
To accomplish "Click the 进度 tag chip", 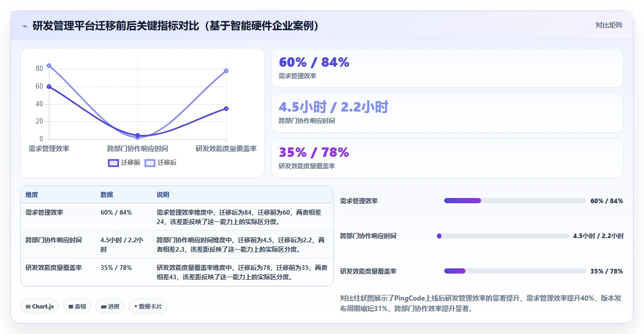I will [x=110, y=306].
